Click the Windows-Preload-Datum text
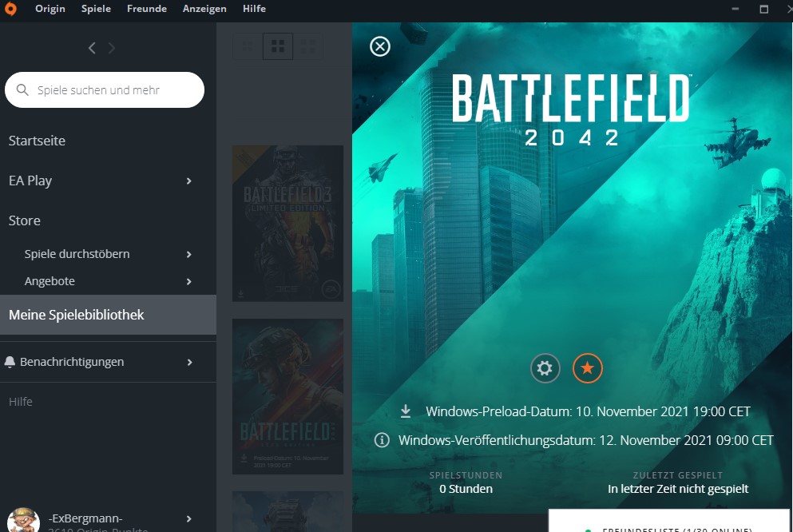The image size is (793, 532). (588, 411)
